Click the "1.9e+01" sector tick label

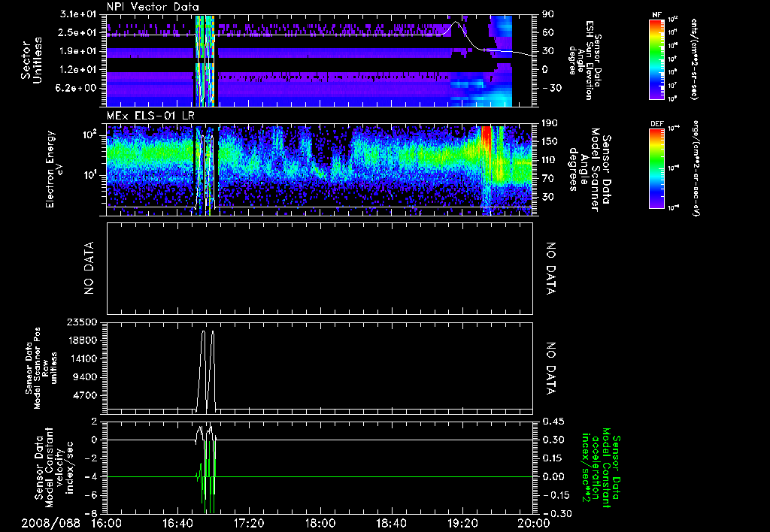point(78,51)
